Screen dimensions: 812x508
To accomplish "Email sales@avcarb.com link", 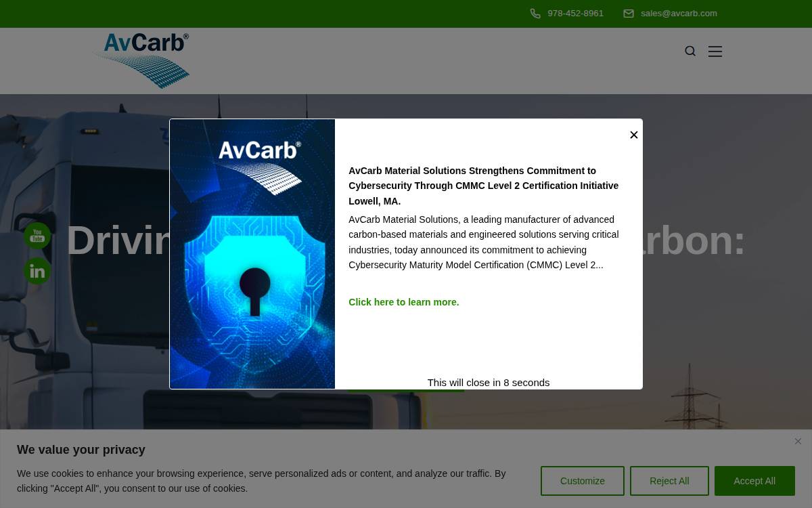I will [x=679, y=14].
